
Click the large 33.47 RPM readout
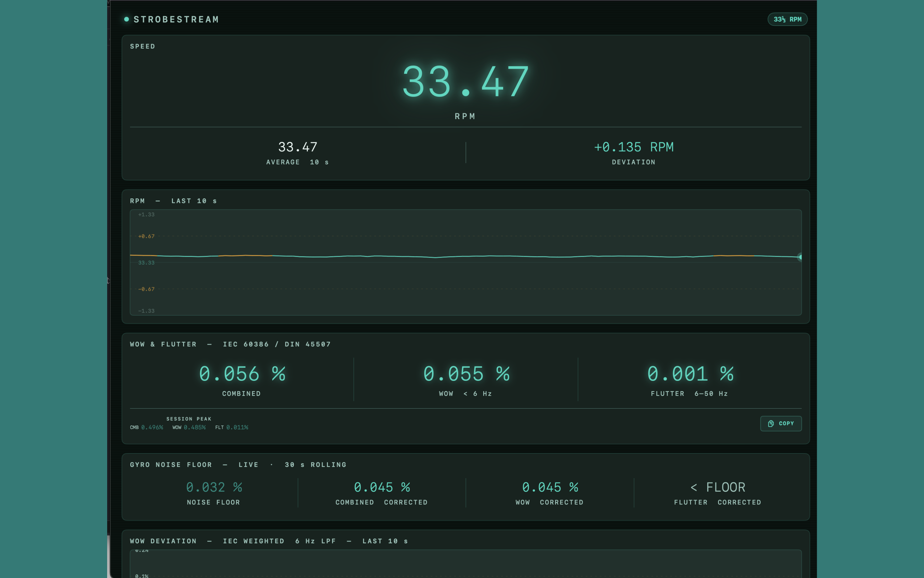[466, 82]
